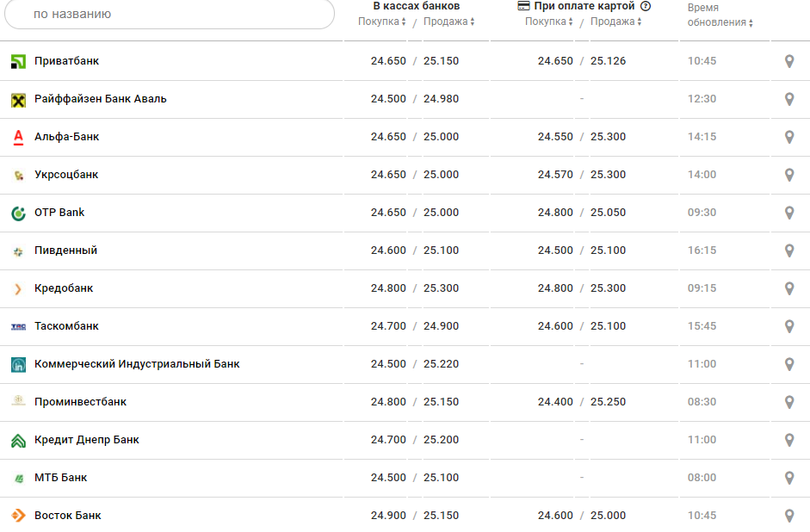Click the map marker in Кредобанк row
The width and height of the screenshot is (810, 532).
[x=789, y=288]
